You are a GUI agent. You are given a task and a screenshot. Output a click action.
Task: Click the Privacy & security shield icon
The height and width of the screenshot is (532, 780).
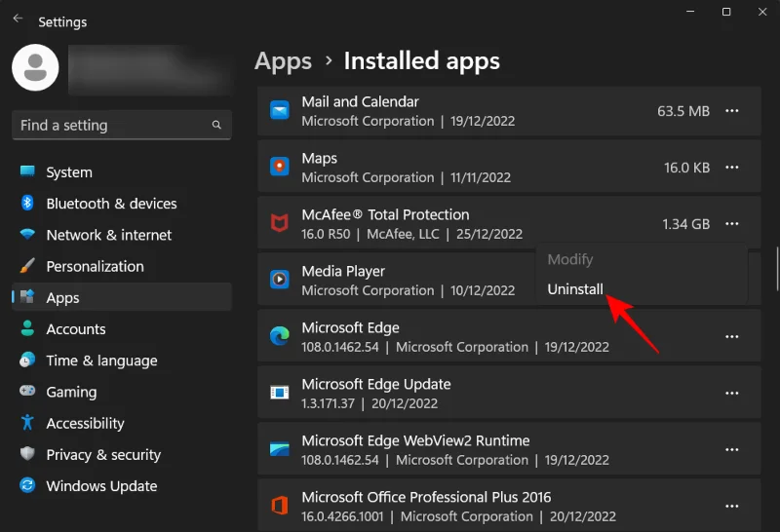(x=27, y=453)
